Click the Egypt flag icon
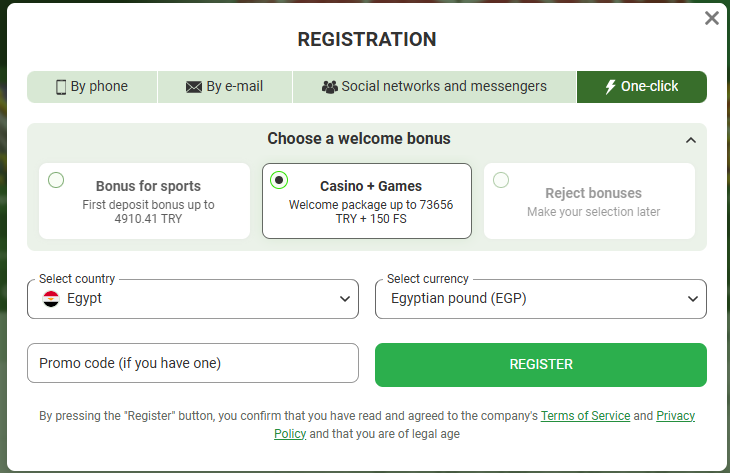This screenshot has height=473, width=730. pyautogui.click(x=51, y=298)
